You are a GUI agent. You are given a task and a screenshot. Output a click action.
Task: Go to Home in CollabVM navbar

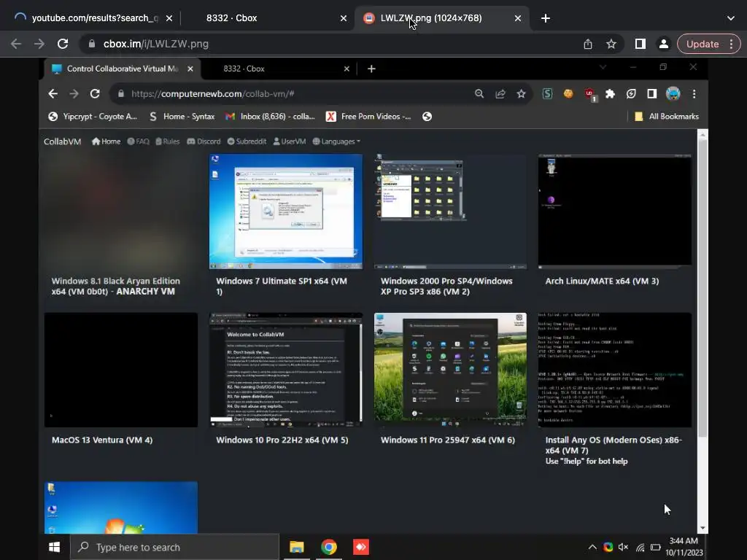tap(106, 141)
